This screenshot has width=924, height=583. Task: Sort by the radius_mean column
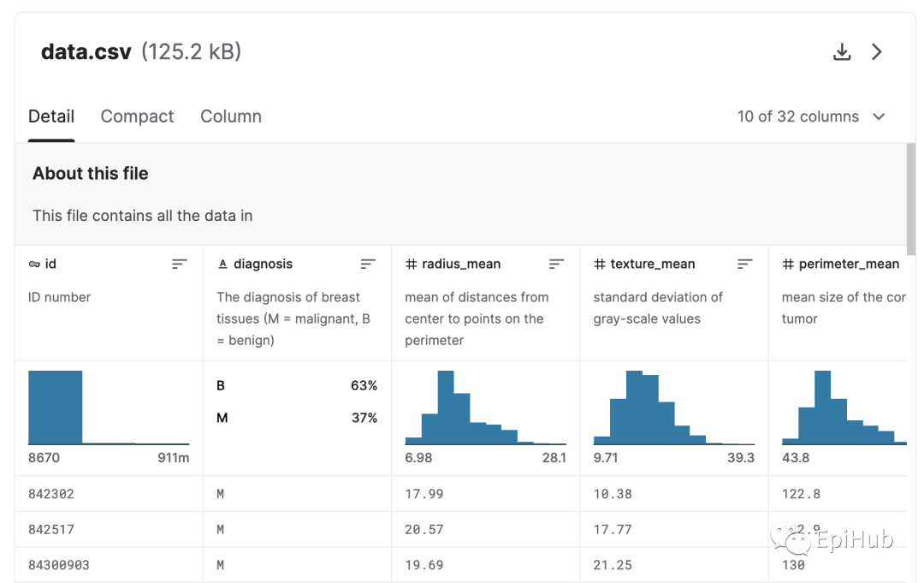(556, 265)
